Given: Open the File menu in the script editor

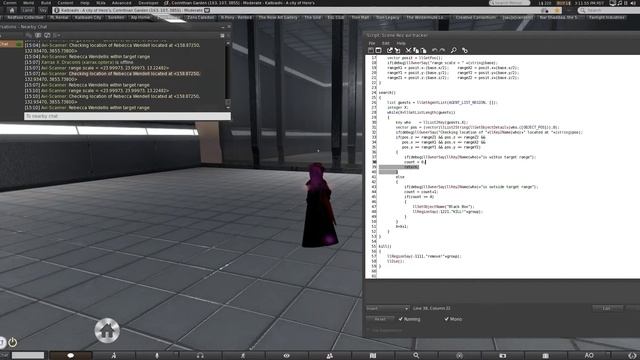Looking at the screenshot, I should click(x=372, y=43).
